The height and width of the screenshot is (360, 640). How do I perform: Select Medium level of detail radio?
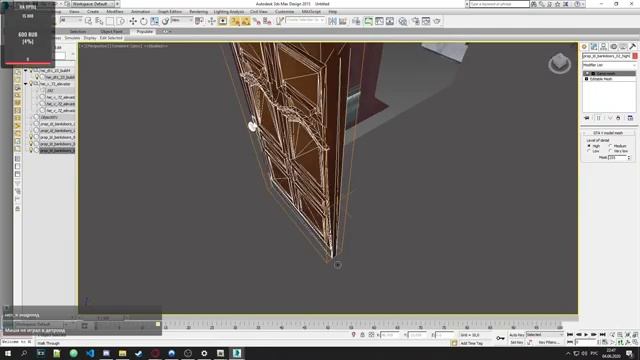(x=611, y=146)
